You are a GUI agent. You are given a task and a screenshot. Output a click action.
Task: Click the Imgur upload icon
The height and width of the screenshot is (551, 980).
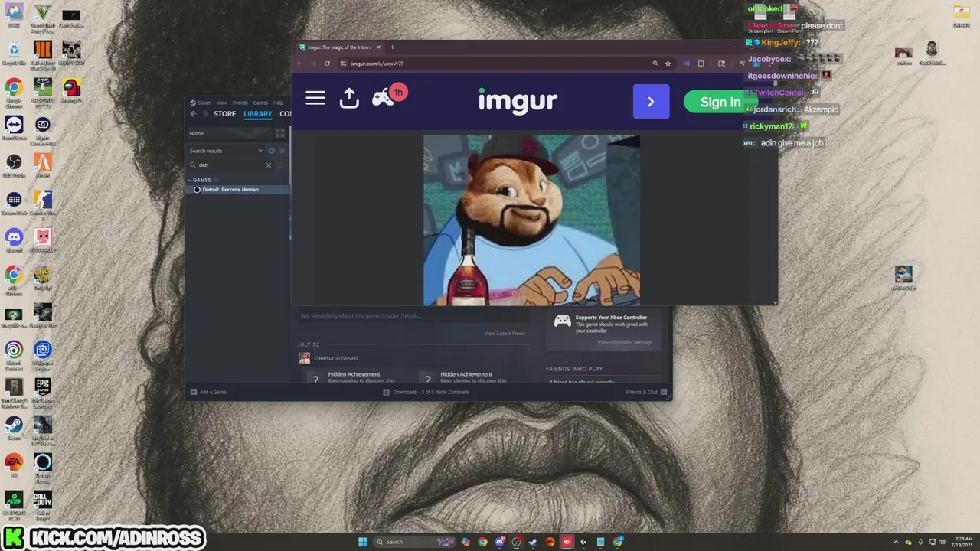[349, 98]
